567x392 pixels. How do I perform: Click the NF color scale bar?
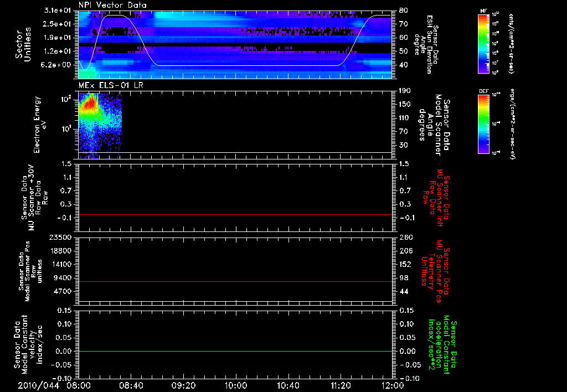pos(483,44)
